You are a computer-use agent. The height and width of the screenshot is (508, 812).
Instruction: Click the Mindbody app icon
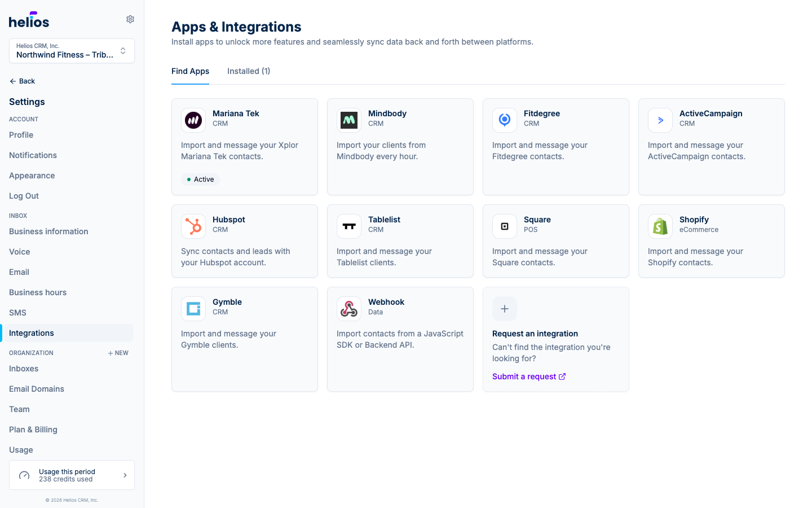(349, 120)
